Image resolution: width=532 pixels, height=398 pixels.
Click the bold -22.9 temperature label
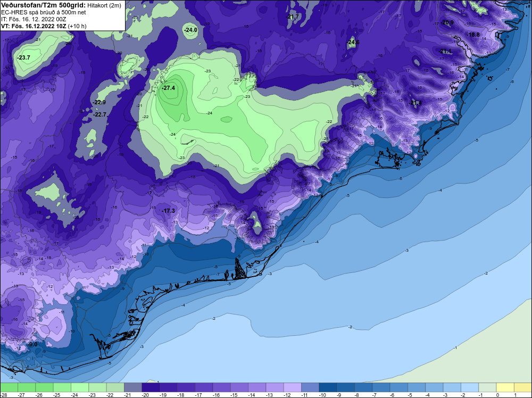click(99, 102)
